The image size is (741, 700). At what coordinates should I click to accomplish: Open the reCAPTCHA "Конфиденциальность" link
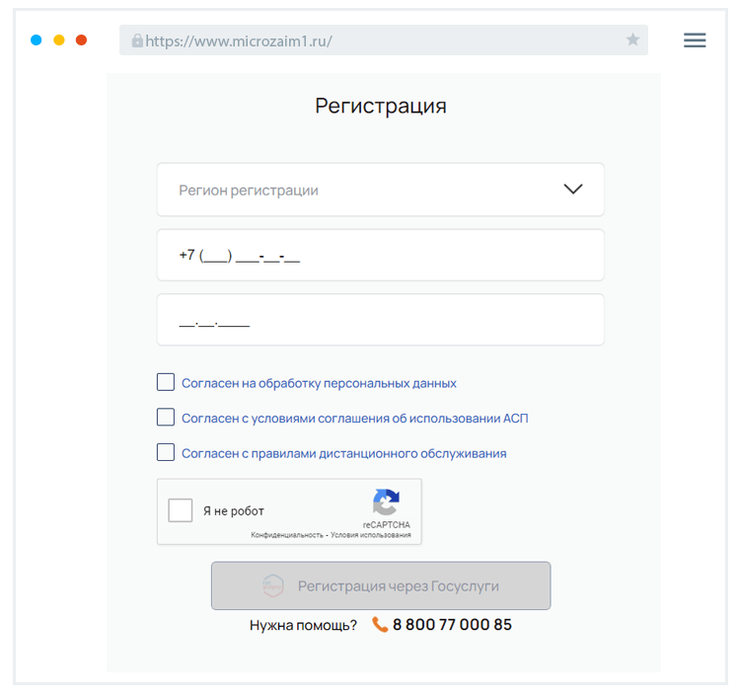click(287, 535)
